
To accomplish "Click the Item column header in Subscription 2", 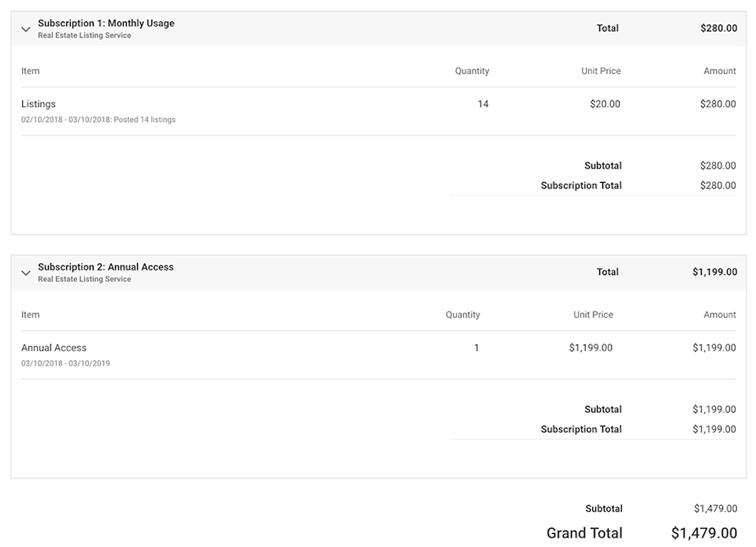I will point(30,314).
